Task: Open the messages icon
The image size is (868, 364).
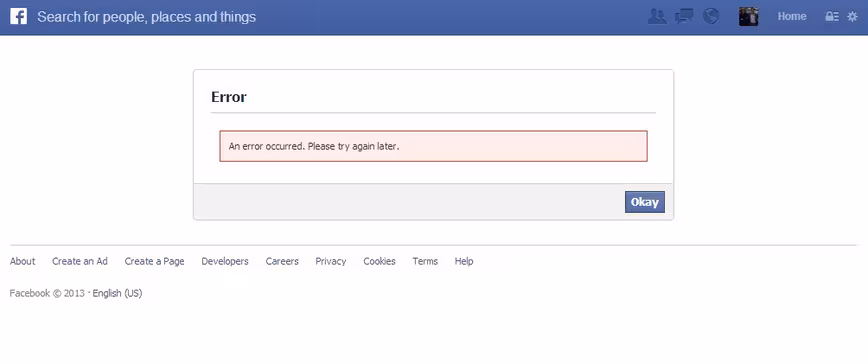Action: [684, 17]
